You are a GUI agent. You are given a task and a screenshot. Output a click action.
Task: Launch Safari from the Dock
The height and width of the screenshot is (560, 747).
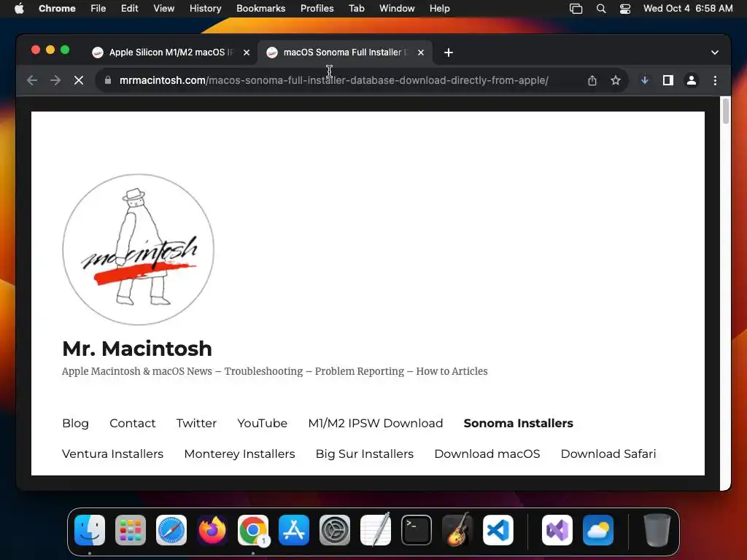click(x=171, y=530)
